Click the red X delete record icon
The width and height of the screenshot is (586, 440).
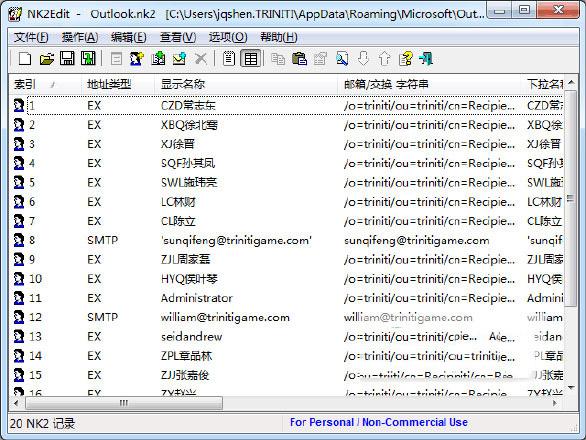point(201,59)
